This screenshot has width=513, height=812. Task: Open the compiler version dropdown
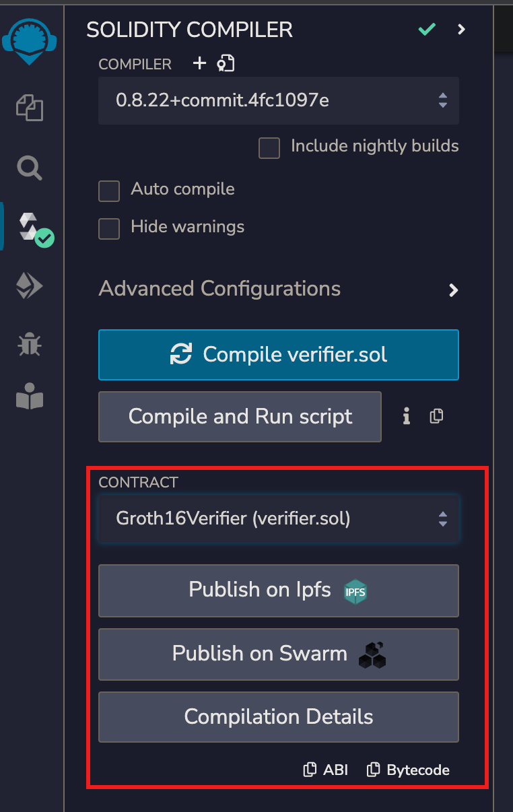click(x=279, y=101)
